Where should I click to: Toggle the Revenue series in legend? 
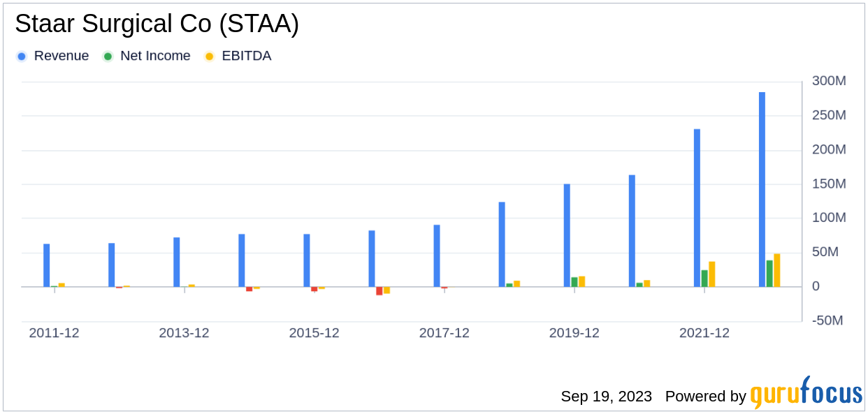pos(52,56)
